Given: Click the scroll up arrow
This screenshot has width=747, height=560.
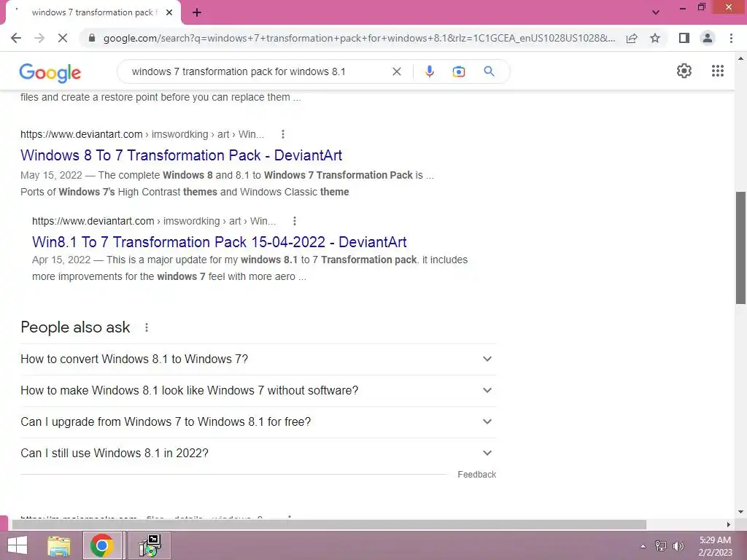Looking at the screenshot, I should [x=740, y=58].
